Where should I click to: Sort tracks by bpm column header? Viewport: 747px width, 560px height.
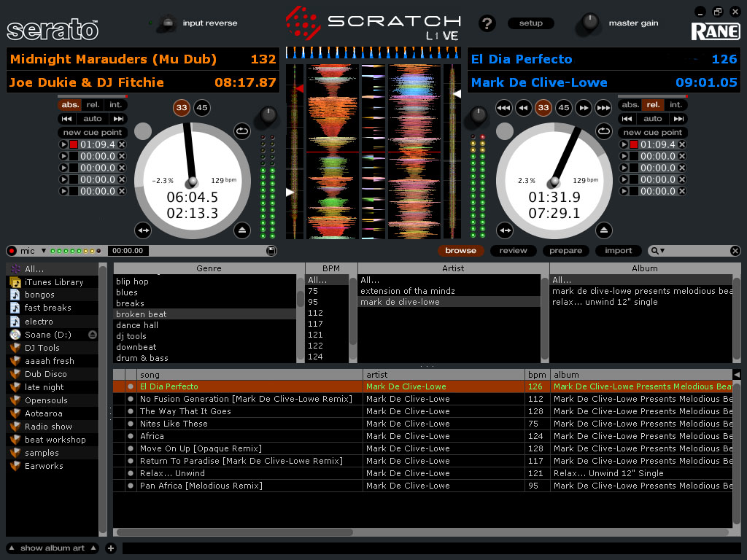pyautogui.click(x=537, y=375)
